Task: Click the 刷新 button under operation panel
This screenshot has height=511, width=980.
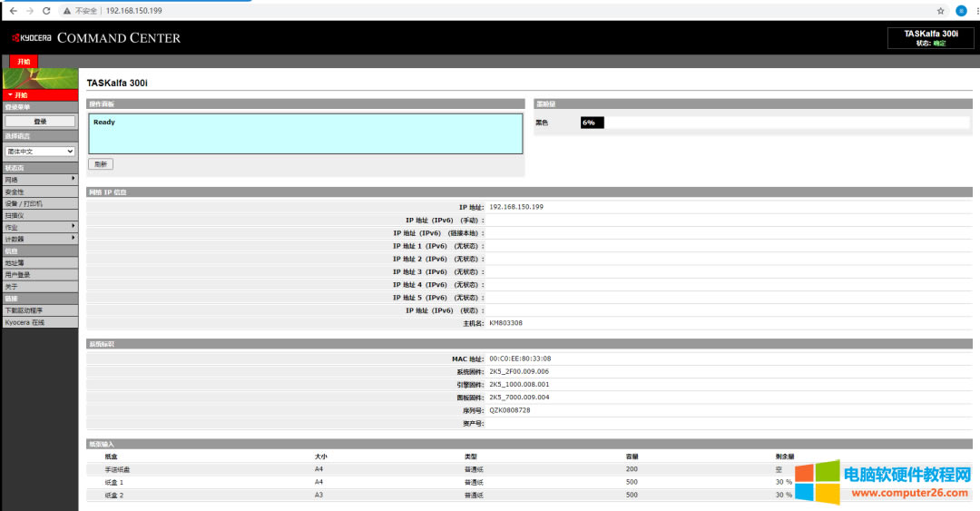Action: pos(101,164)
